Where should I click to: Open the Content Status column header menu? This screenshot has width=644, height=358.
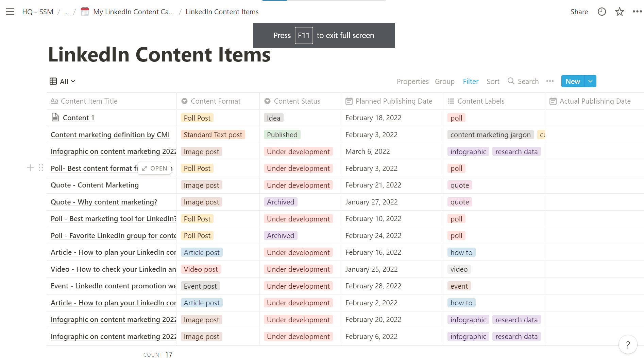click(x=296, y=101)
